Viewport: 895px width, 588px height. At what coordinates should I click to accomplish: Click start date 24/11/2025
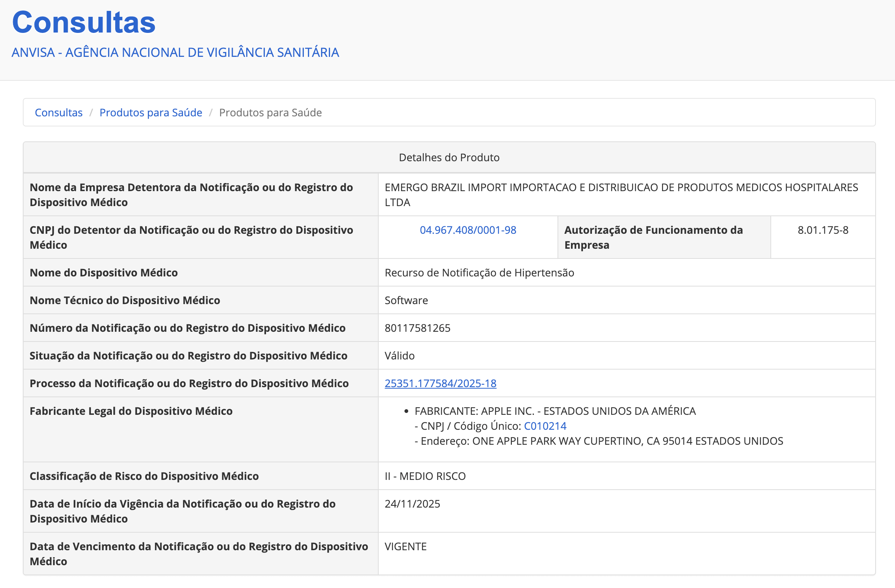pos(412,504)
